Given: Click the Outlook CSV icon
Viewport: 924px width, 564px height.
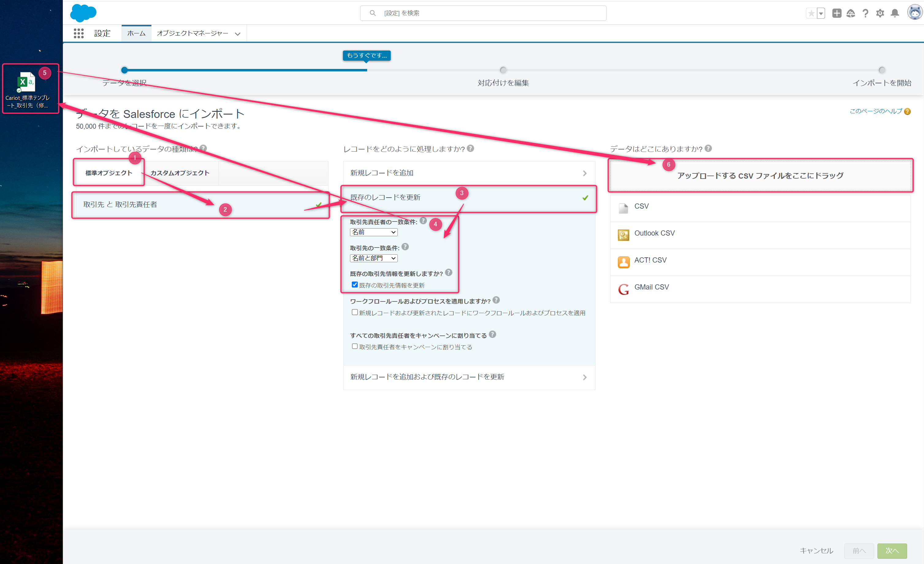Looking at the screenshot, I should (623, 235).
